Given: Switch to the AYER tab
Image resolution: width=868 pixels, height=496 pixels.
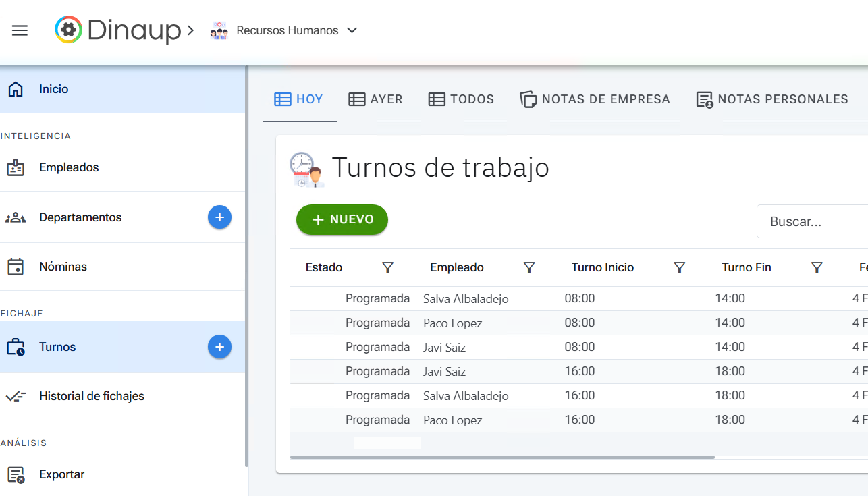Looking at the screenshot, I should tap(375, 99).
